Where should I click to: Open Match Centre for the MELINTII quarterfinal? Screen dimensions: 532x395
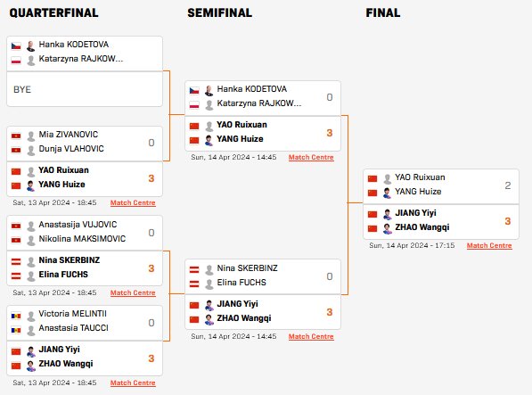point(133,383)
